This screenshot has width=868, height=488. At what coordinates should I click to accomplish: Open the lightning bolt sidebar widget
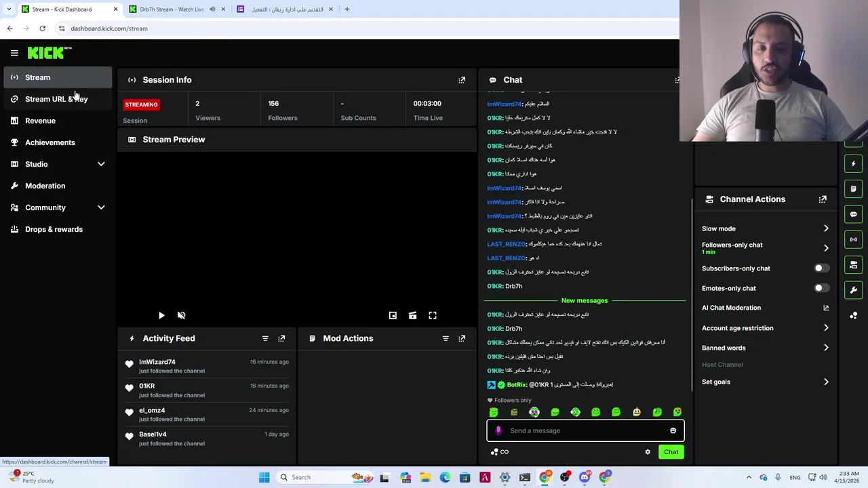854,163
